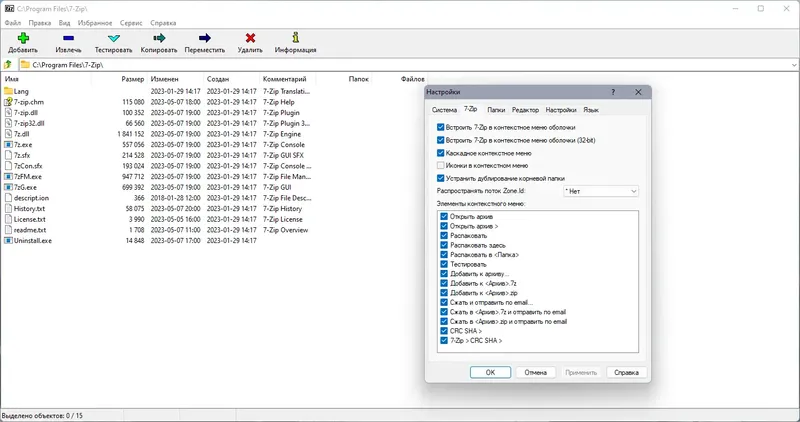The width and height of the screenshot is (800, 422).
Task: Open the Справка menu
Action: coord(163,23)
